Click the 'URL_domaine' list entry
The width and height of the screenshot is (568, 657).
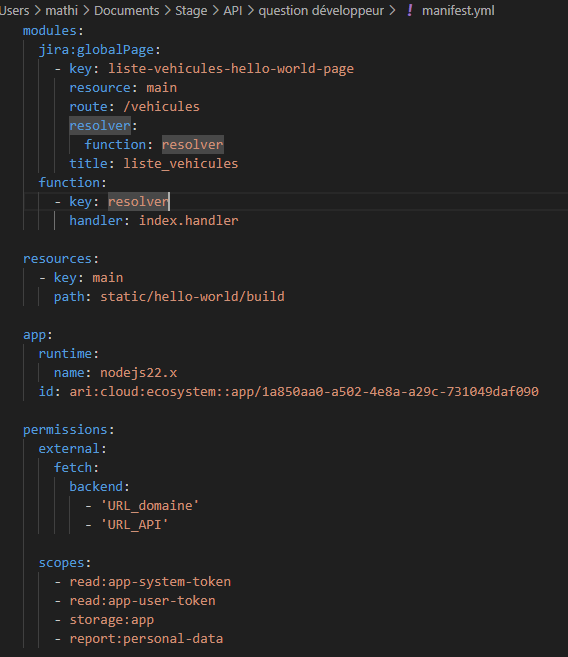point(150,506)
